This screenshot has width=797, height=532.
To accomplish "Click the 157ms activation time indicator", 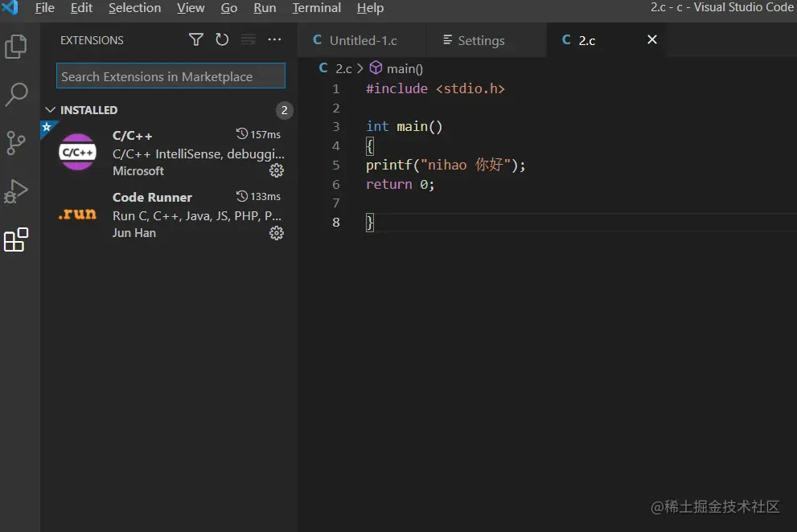I will [258, 134].
